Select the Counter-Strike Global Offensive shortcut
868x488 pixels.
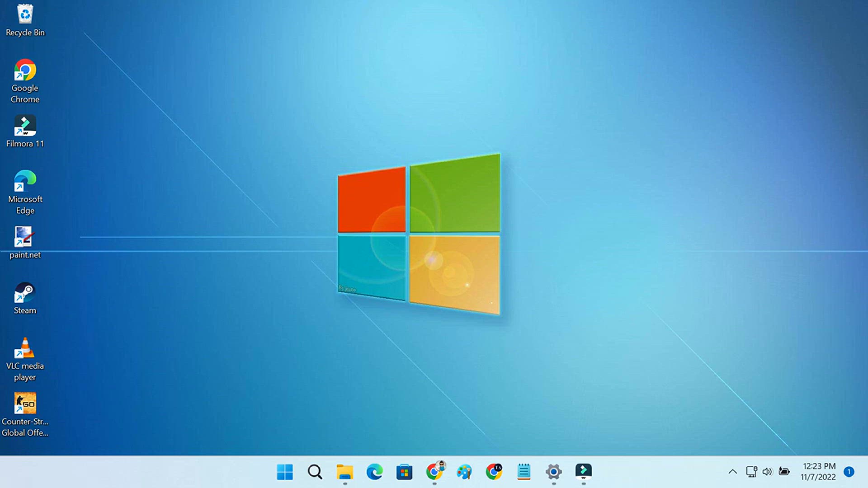pos(25,415)
